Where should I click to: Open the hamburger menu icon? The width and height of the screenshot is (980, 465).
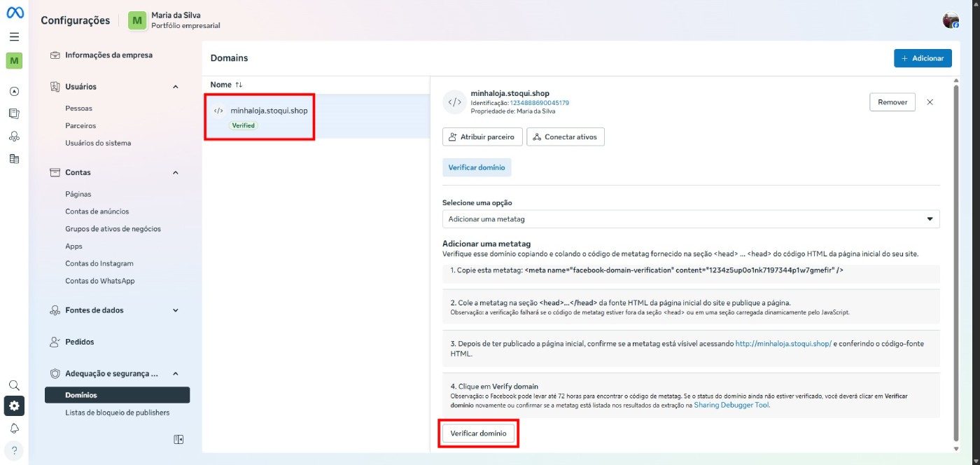[x=14, y=37]
